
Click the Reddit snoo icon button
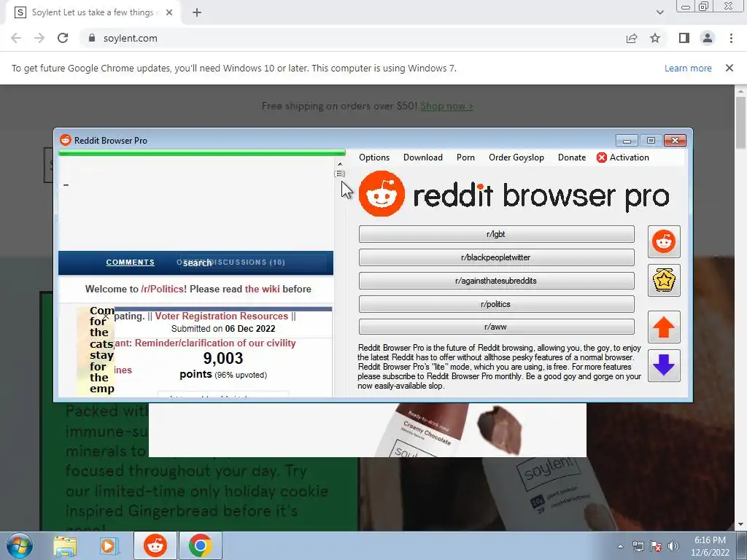664,242
